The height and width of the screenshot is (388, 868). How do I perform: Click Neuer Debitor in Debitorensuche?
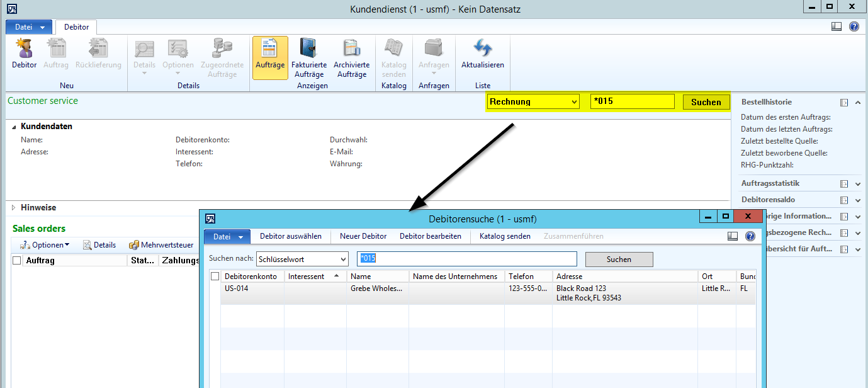(363, 236)
